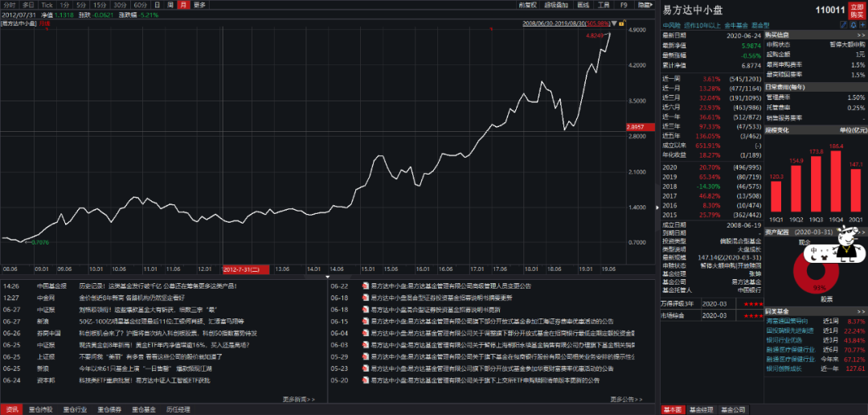Switch chart to 日 daily period
This screenshot has width=868, height=415.
point(158,5)
